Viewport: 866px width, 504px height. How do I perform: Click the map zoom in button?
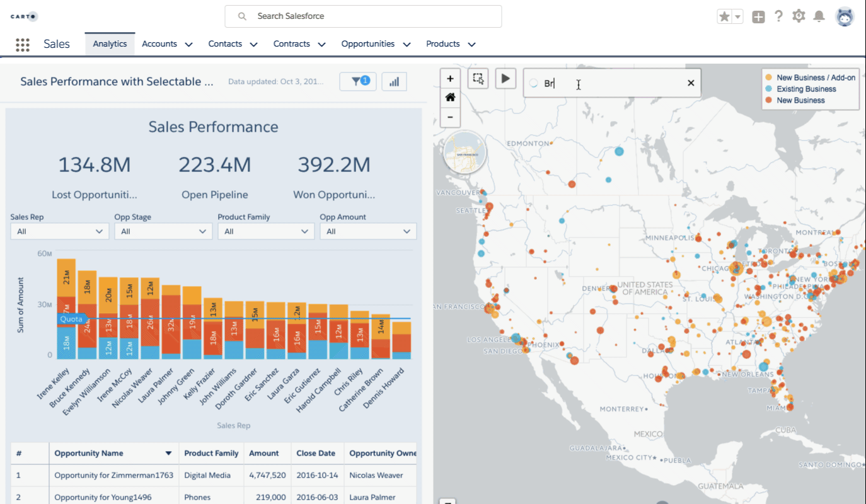point(450,79)
